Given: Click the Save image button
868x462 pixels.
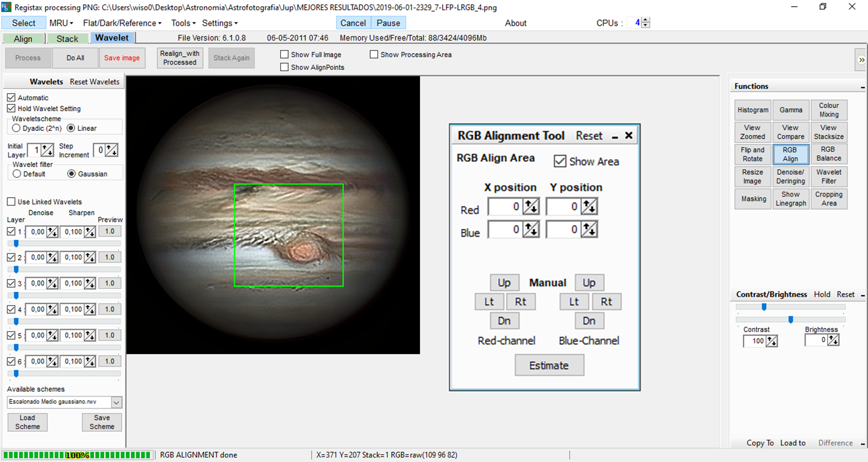Looking at the screenshot, I should pyautogui.click(x=122, y=58).
